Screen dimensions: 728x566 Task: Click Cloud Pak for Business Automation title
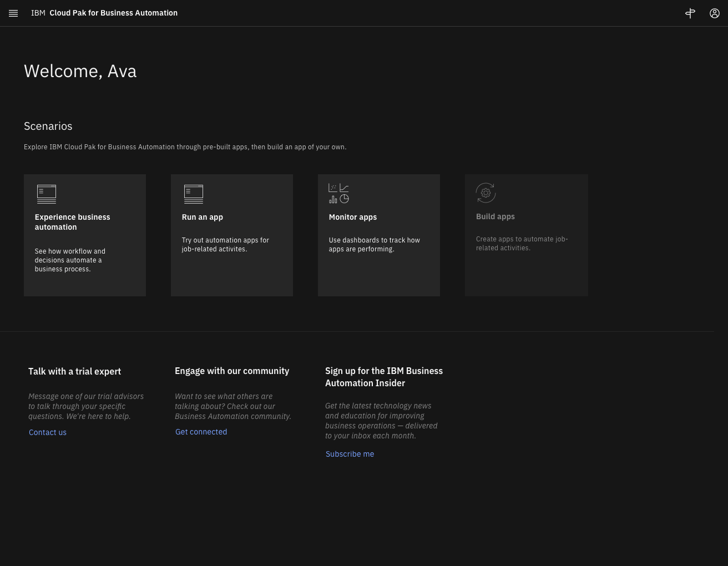tap(114, 13)
